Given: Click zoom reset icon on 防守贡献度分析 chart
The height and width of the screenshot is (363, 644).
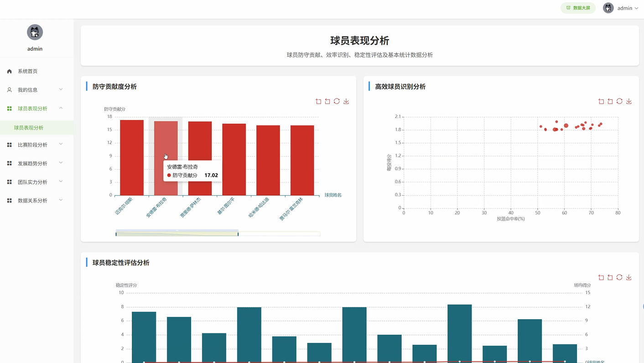Looking at the screenshot, I should point(327,101).
